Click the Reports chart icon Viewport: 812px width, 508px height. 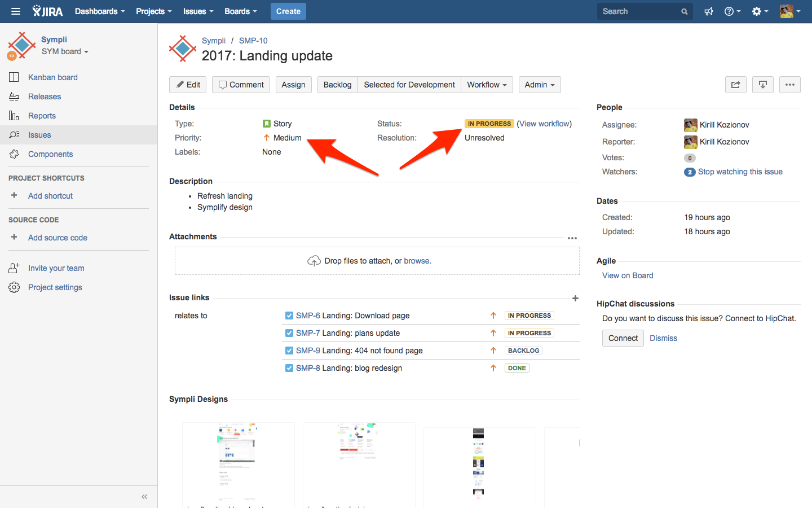(x=14, y=116)
